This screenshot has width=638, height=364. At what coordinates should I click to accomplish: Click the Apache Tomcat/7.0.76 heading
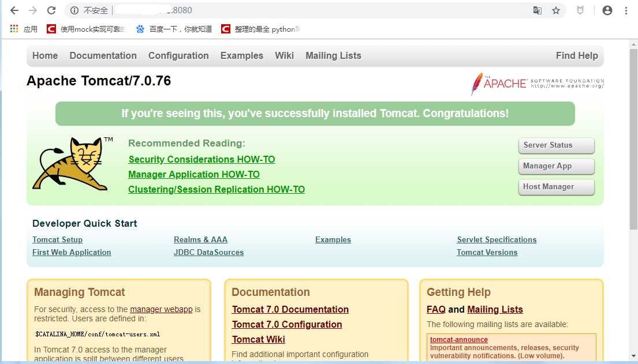click(99, 81)
